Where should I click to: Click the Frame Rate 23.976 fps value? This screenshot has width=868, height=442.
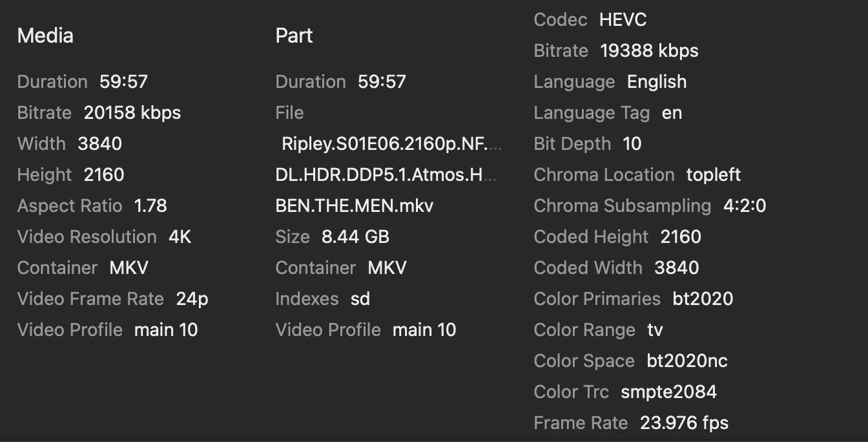[684, 423]
